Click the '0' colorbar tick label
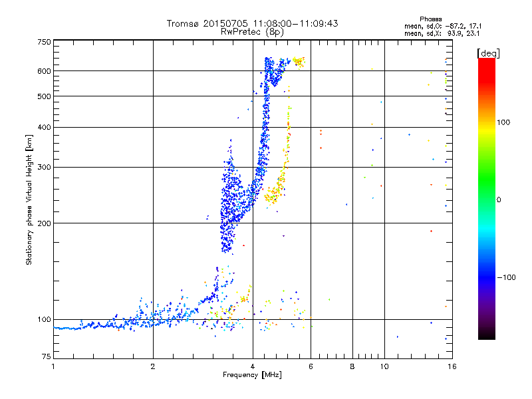 [499, 200]
